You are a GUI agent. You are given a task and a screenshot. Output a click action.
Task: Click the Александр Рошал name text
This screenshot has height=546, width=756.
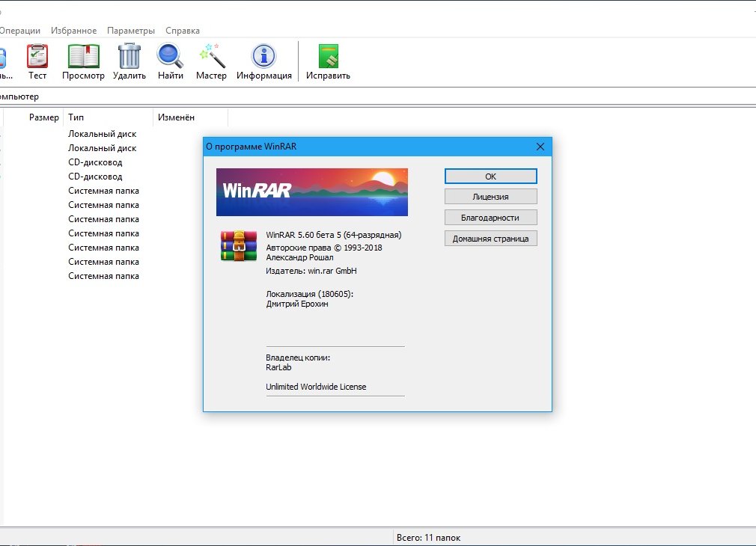click(x=299, y=257)
